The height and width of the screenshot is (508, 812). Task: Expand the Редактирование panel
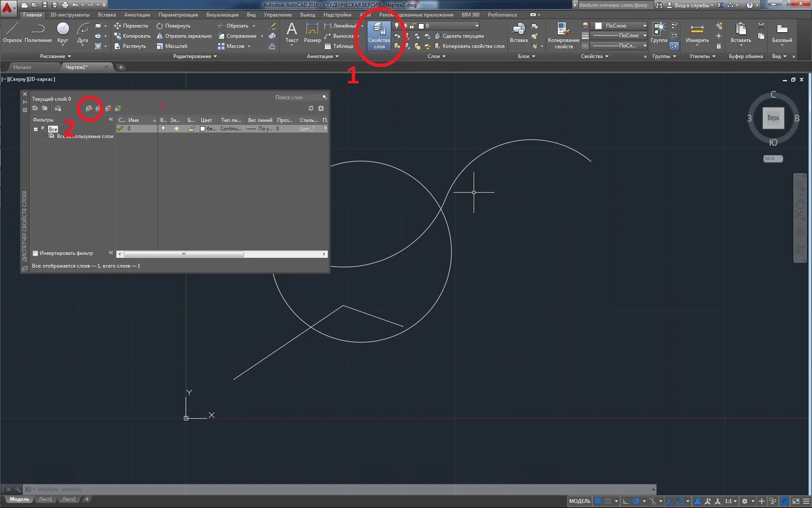pyautogui.click(x=195, y=56)
